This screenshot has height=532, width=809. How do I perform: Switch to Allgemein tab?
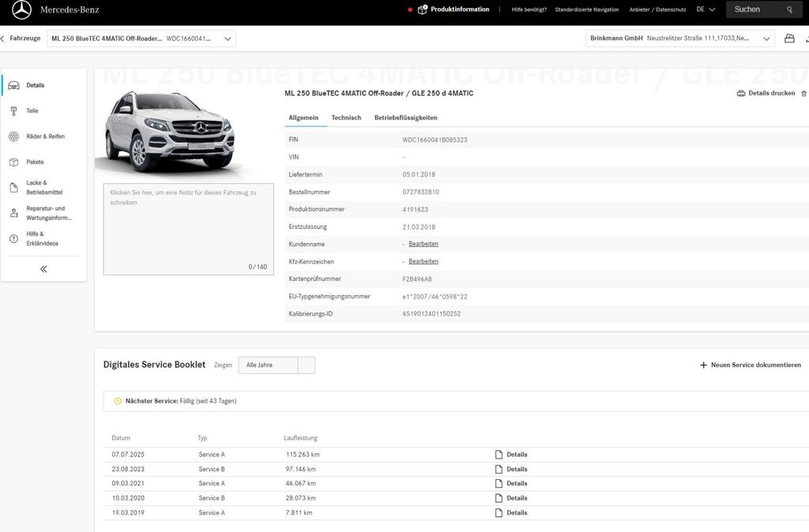pos(303,118)
